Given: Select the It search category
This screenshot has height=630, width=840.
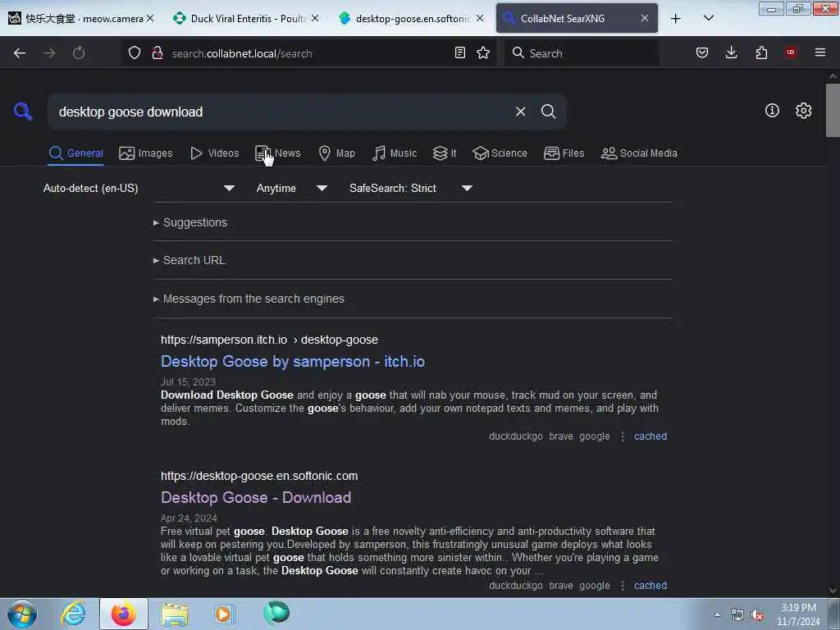Looking at the screenshot, I should click(x=445, y=153).
